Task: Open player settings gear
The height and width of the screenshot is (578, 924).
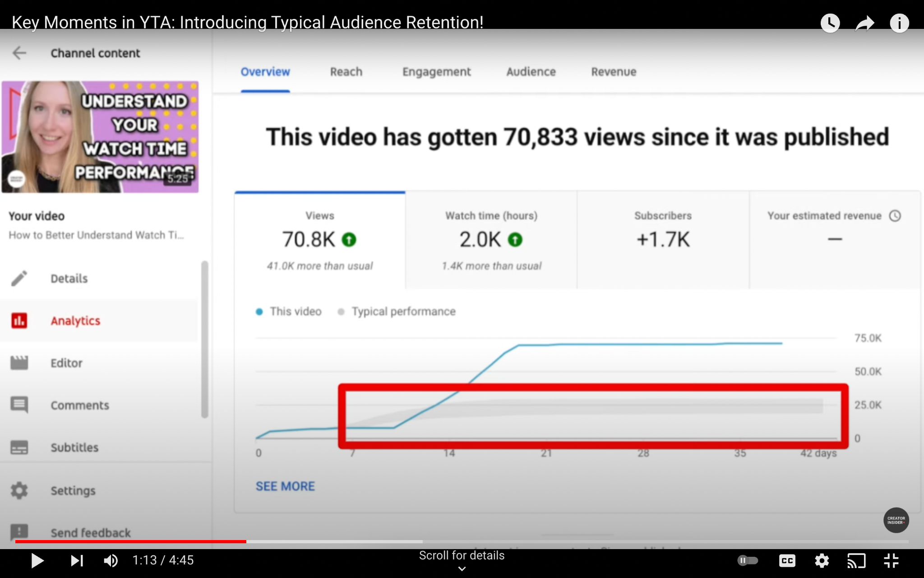Action: point(822,561)
